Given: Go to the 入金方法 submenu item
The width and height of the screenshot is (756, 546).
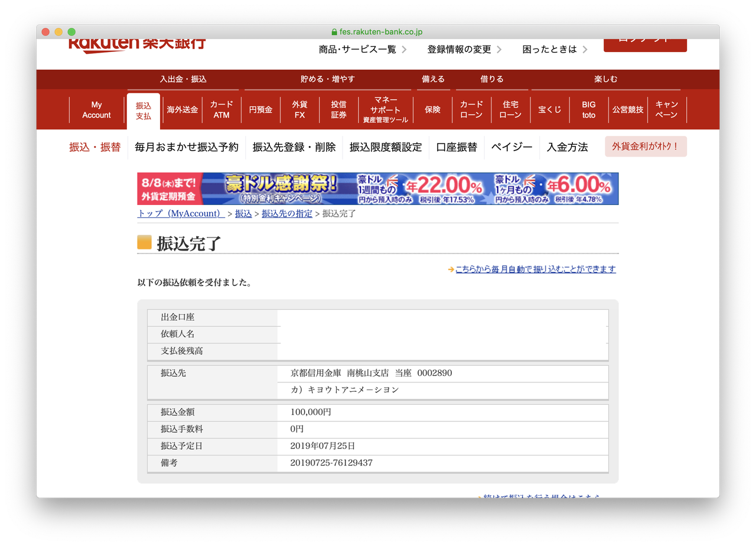Looking at the screenshot, I should pyautogui.click(x=567, y=147).
